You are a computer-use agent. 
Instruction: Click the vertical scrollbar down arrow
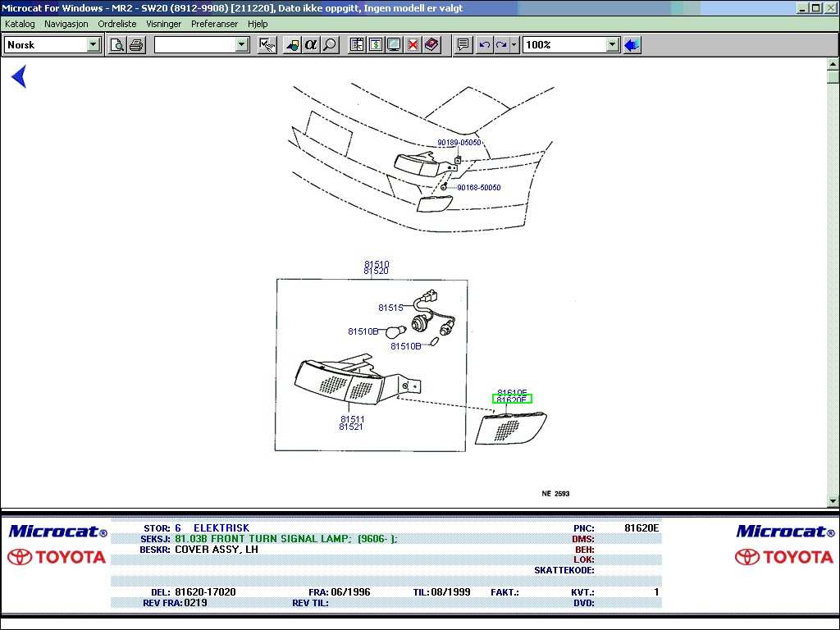tap(833, 501)
